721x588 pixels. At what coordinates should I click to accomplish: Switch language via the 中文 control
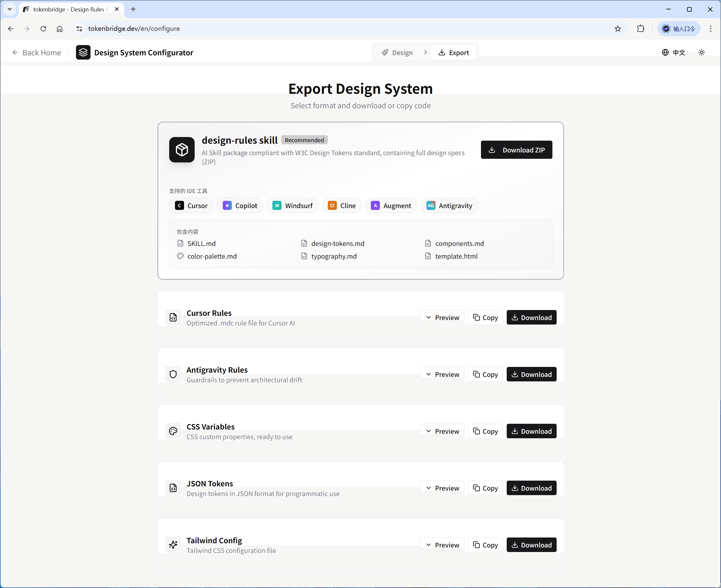click(x=679, y=53)
